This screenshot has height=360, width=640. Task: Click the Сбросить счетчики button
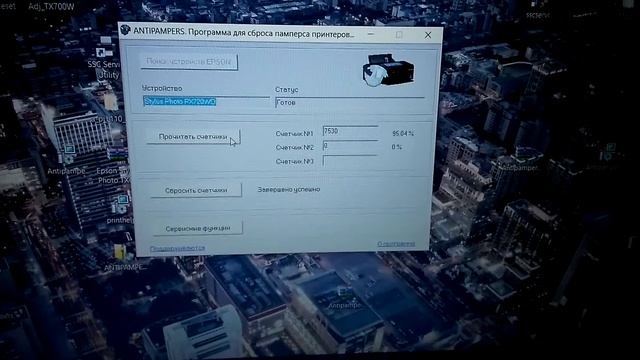click(196, 190)
